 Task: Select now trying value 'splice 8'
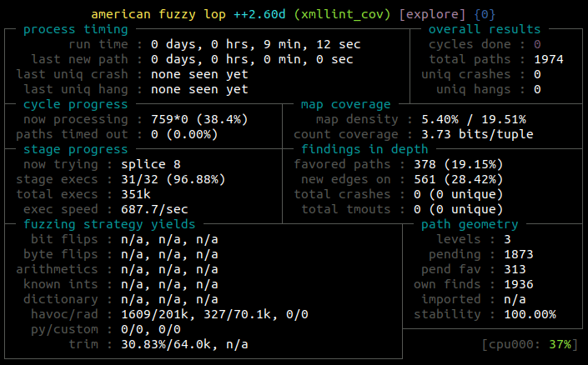[151, 164]
